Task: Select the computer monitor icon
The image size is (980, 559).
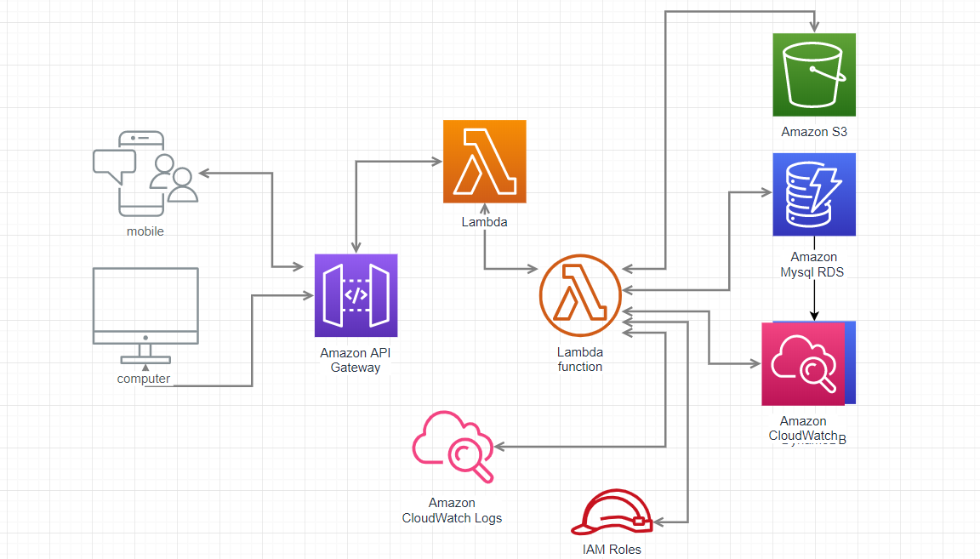Action: tap(145, 316)
